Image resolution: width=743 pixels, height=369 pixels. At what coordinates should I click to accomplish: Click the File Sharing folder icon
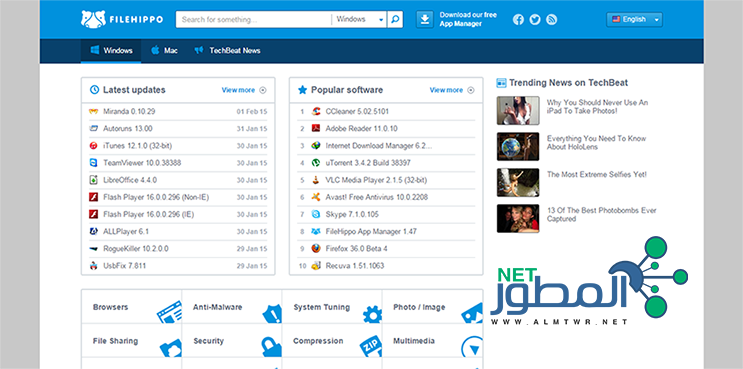(x=171, y=348)
